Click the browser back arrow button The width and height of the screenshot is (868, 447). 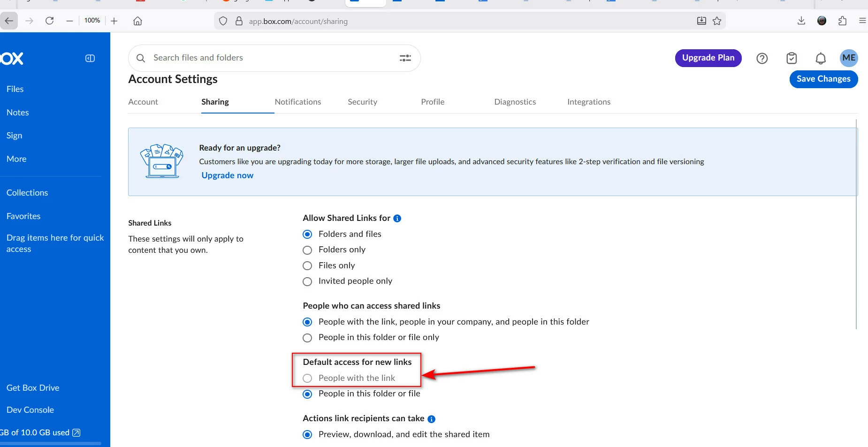9,21
